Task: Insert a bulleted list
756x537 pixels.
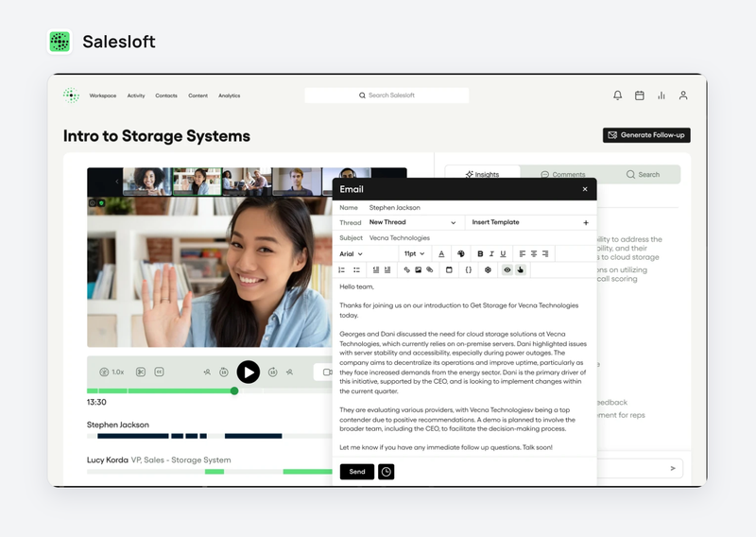Action: tap(356, 269)
